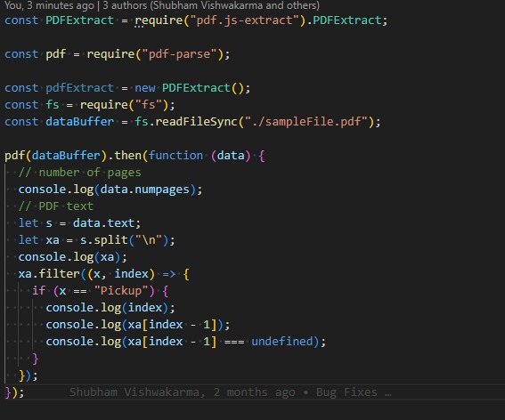Screen dimensions: 505x420
Task: Click the line 'console.log(xa[index - 1]);'
Action: pos(138,325)
